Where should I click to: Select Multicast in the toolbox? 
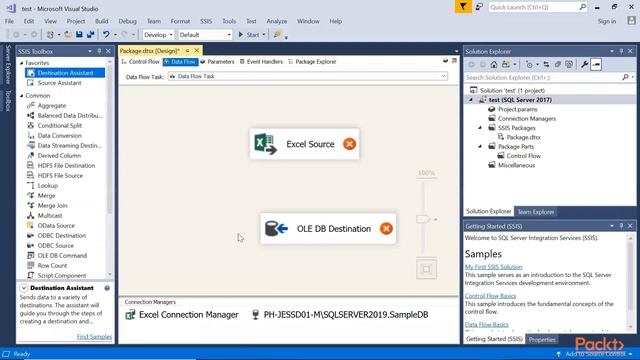click(x=50, y=216)
